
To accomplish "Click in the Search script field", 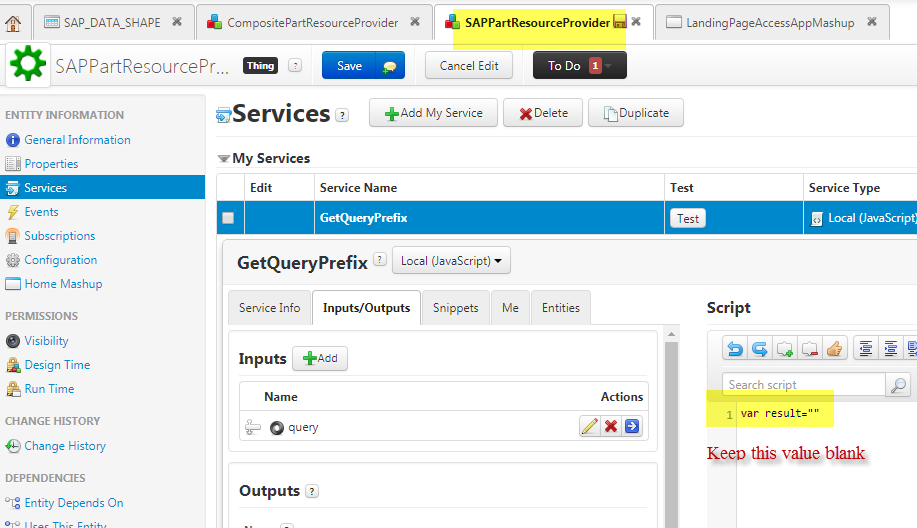I will (x=804, y=385).
